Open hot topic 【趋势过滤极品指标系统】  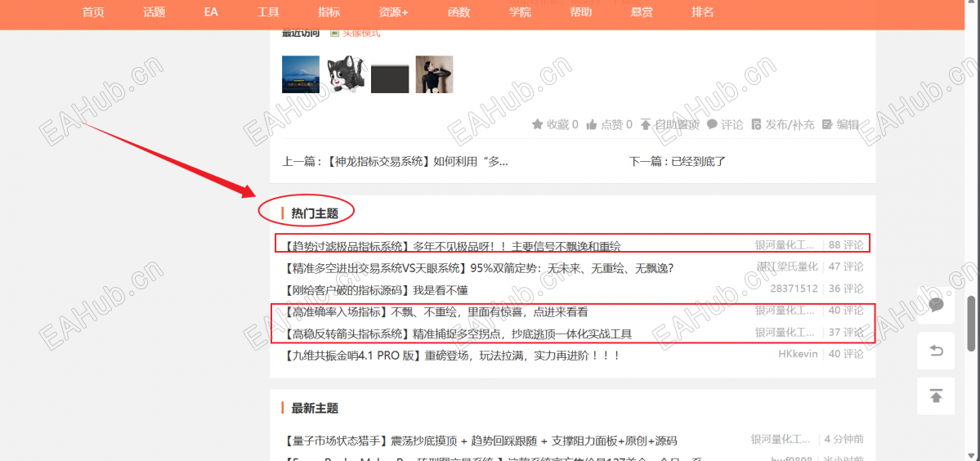point(451,246)
